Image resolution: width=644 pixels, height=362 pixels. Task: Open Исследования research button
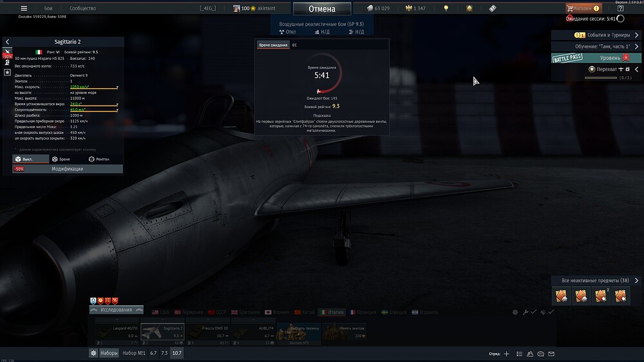point(116,310)
